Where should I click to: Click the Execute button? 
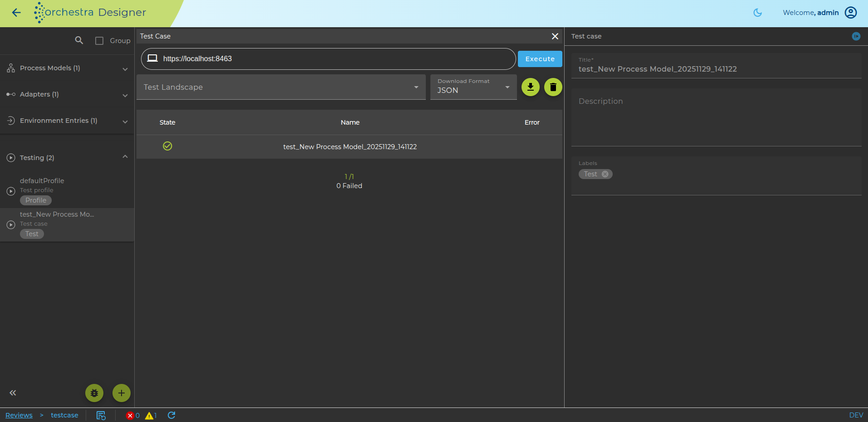pos(540,59)
